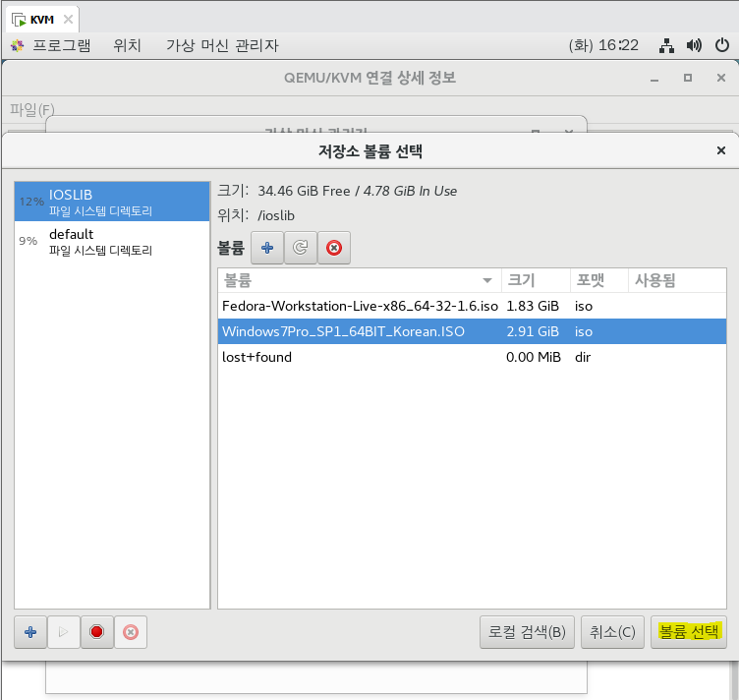Stop the storage pool with red circle
The image size is (739, 700).
[97, 631]
